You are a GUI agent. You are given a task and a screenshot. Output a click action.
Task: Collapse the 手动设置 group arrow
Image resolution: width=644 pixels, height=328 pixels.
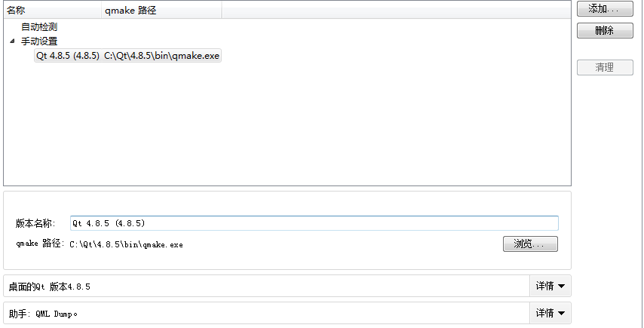(x=12, y=41)
